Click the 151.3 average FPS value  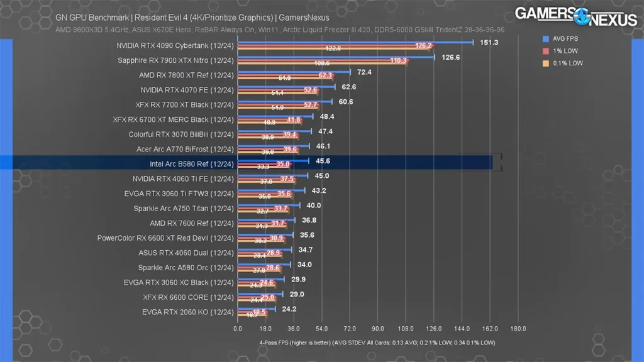pyautogui.click(x=489, y=42)
